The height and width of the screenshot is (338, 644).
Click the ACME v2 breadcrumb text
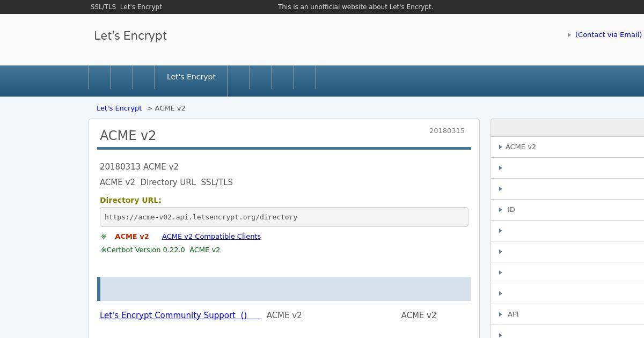click(170, 108)
